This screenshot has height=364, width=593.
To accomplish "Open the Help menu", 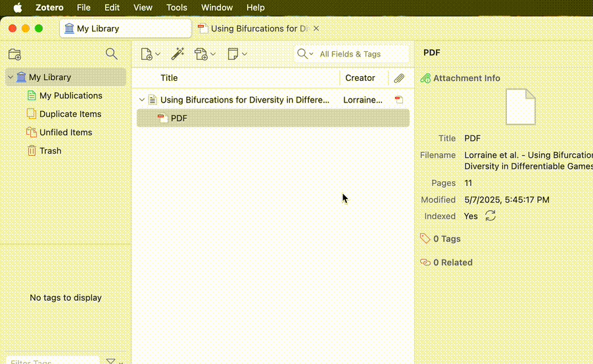I will coord(256,8).
